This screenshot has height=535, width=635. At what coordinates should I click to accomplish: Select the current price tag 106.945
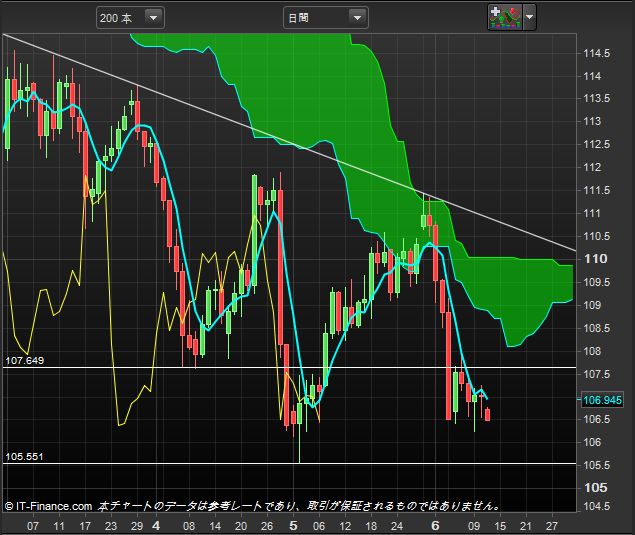602,400
